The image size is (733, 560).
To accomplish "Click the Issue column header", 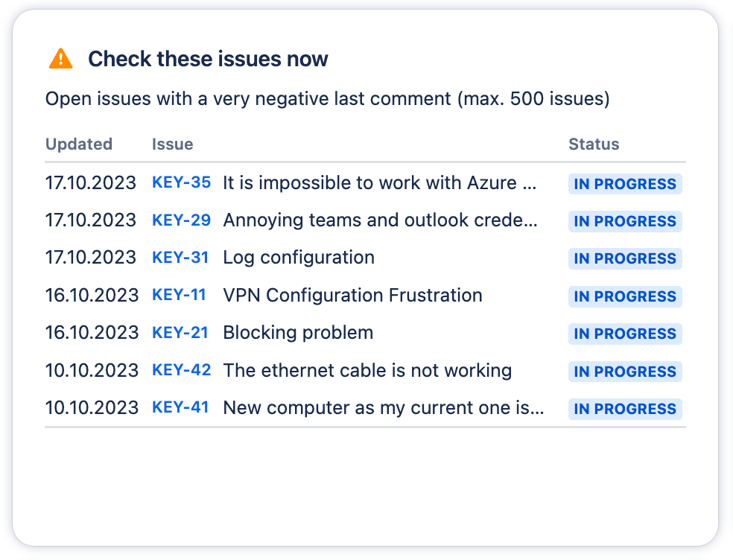I will pyautogui.click(x=172, y=144).
